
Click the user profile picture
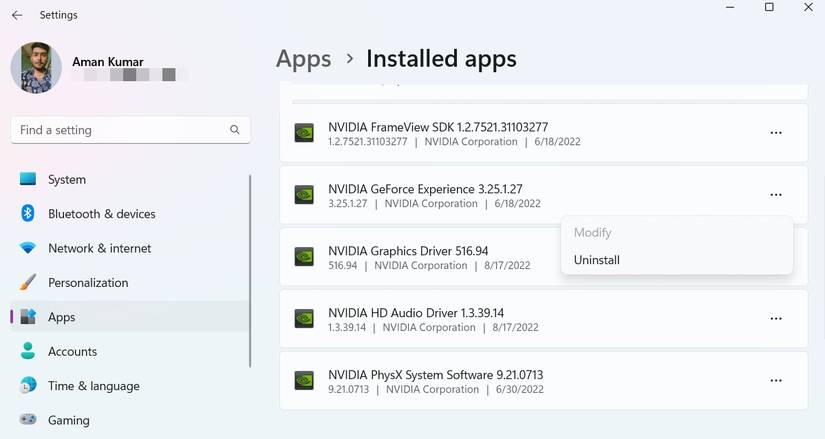click(x=36, y=67)
